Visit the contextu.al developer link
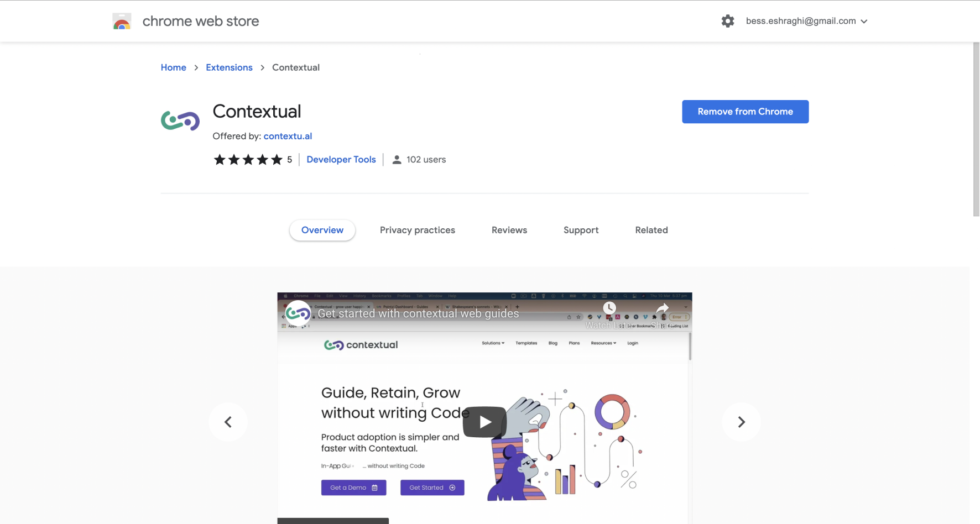The image size is (980, 524). 288,136
